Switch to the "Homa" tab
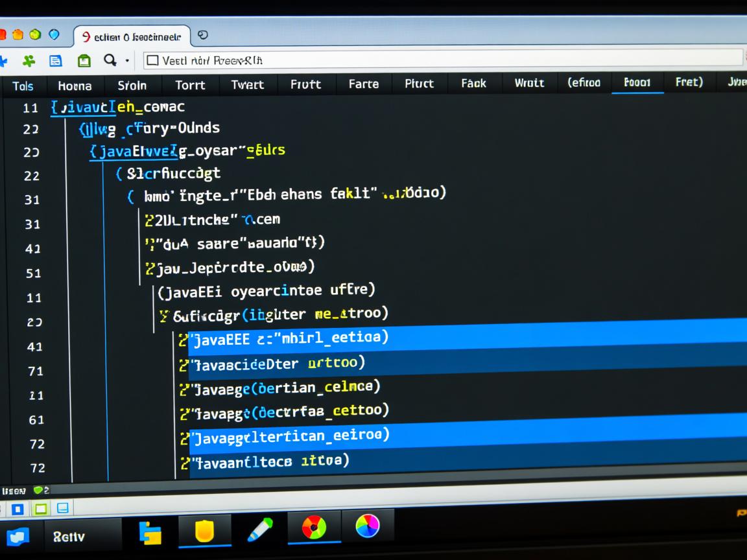The height and width of the screenshot is (560, 747). 75,86
